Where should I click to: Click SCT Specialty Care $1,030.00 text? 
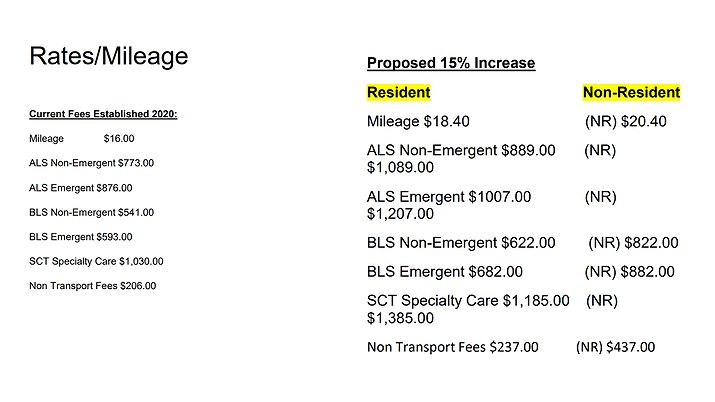97,261
